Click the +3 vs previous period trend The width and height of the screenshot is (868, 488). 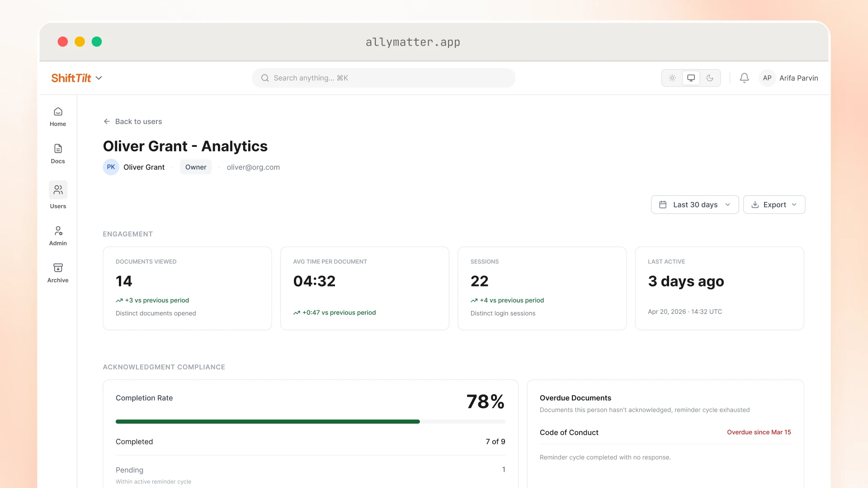click(x=152, y=300)
